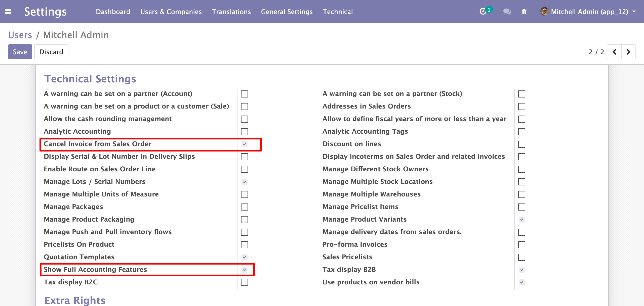Open the activities clock icon

point(483,12)
